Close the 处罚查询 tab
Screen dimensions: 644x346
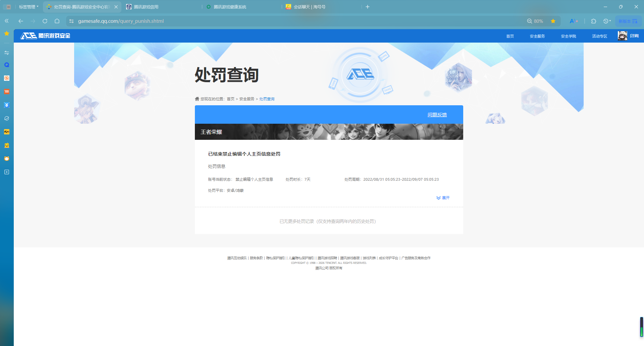(x=116, y=7)
